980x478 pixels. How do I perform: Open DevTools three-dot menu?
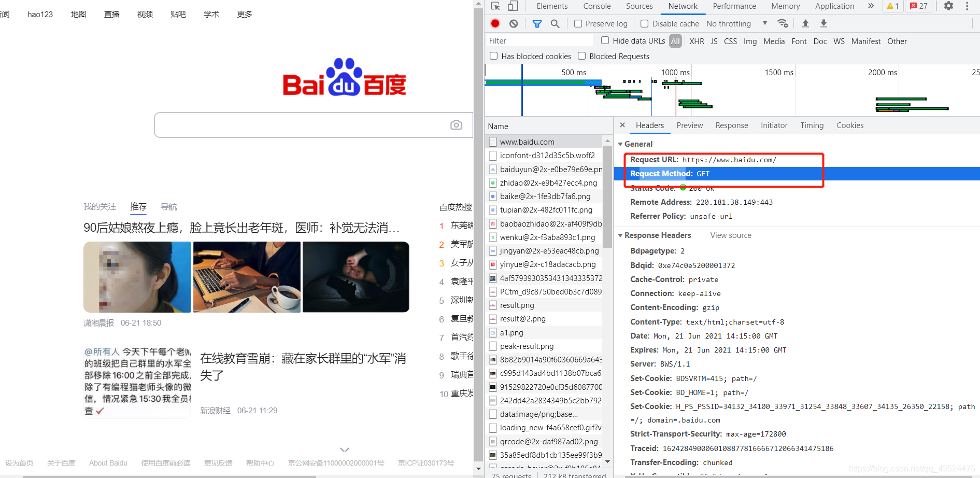click(967, 6)
